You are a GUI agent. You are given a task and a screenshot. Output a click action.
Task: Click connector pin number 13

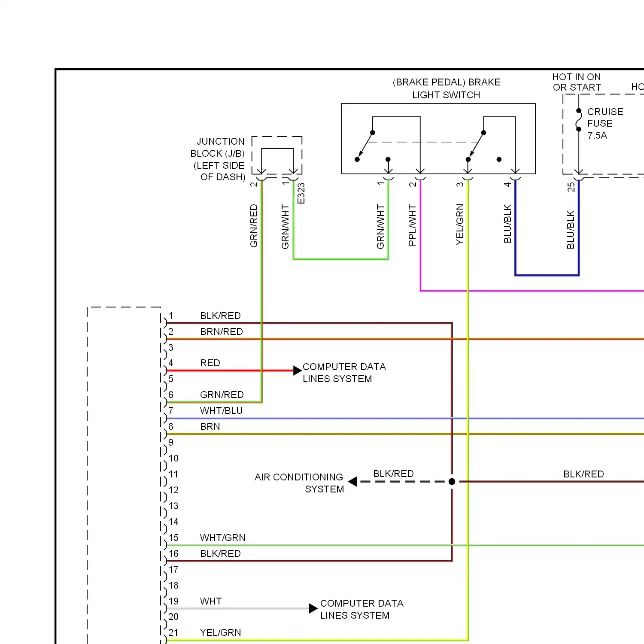coord(173,506)
